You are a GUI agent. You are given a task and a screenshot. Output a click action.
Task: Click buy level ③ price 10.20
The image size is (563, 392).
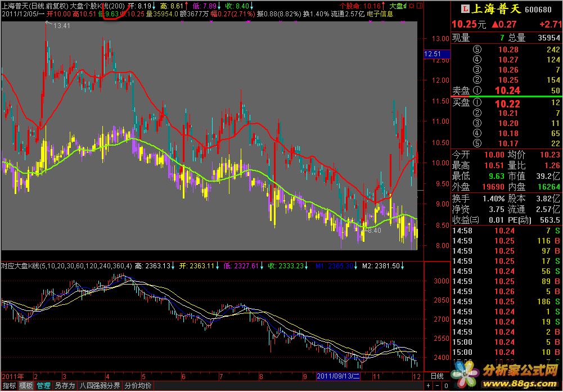[x=508, y=123]
